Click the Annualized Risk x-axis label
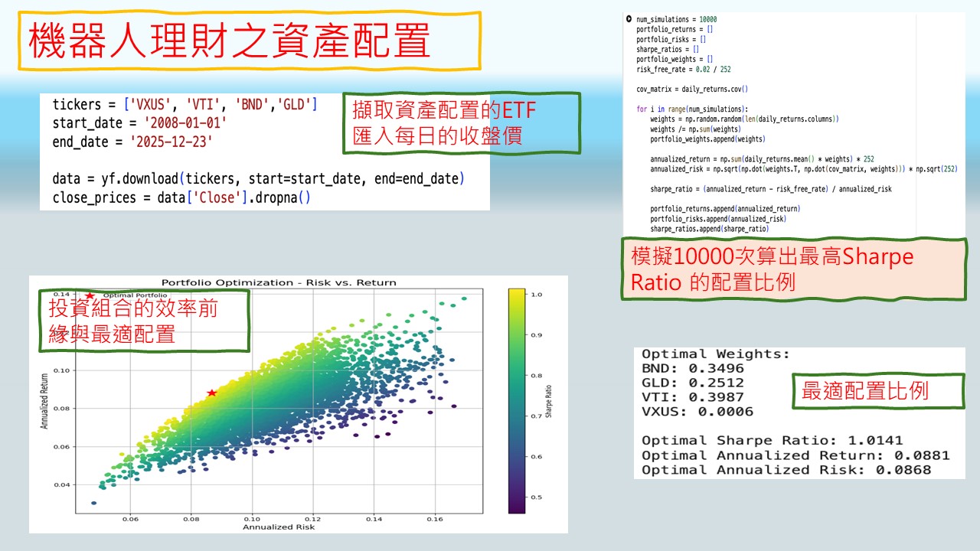 279,527
